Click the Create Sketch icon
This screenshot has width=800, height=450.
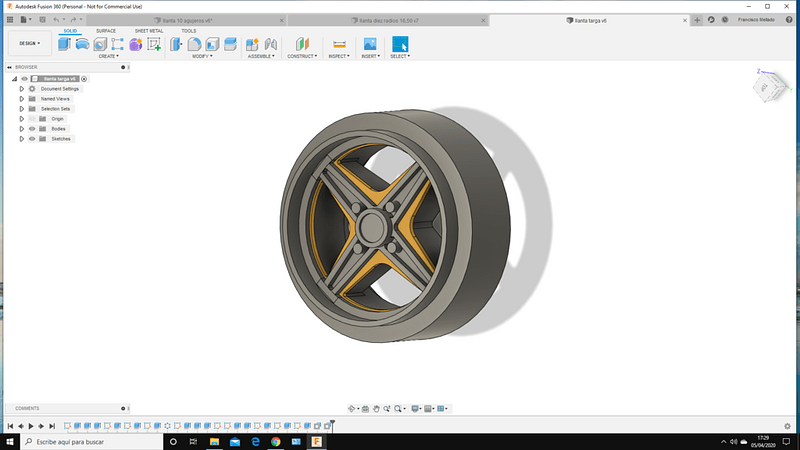click(154, 44)
